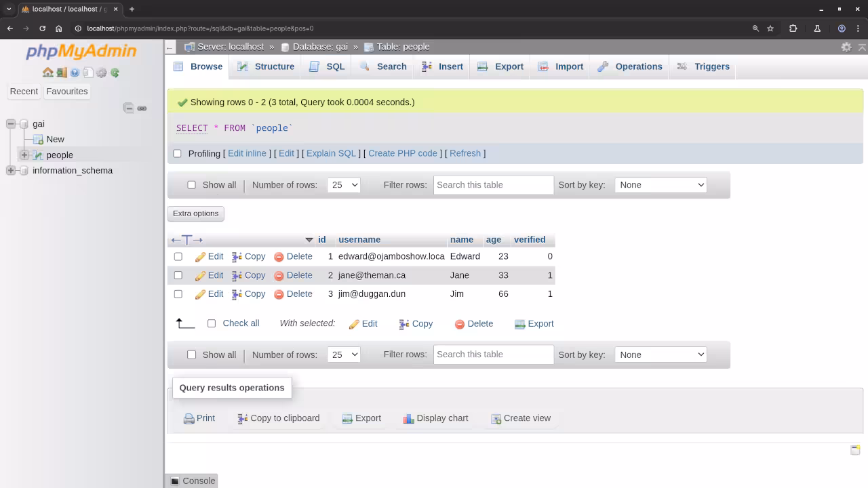The height and width of the screenshot is (488, 868).
Task: Go to phpMyAdmin home via house icon
Action: pos(47,73)
